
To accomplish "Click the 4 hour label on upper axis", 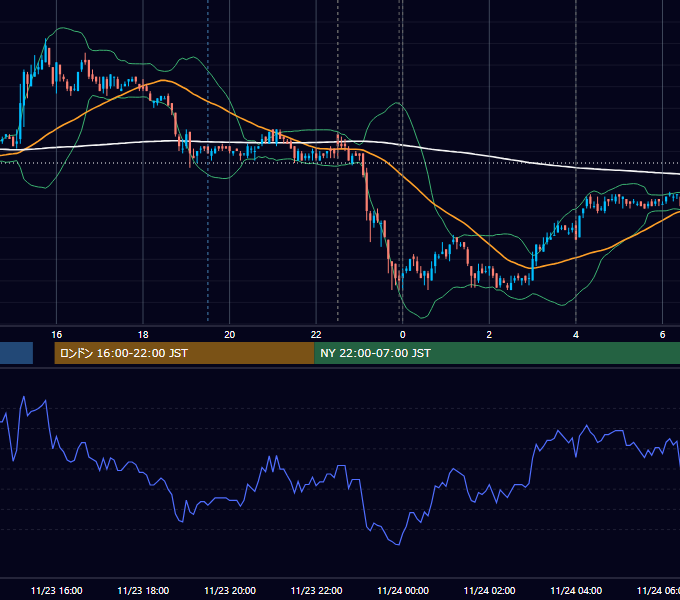I will (576, 335).
